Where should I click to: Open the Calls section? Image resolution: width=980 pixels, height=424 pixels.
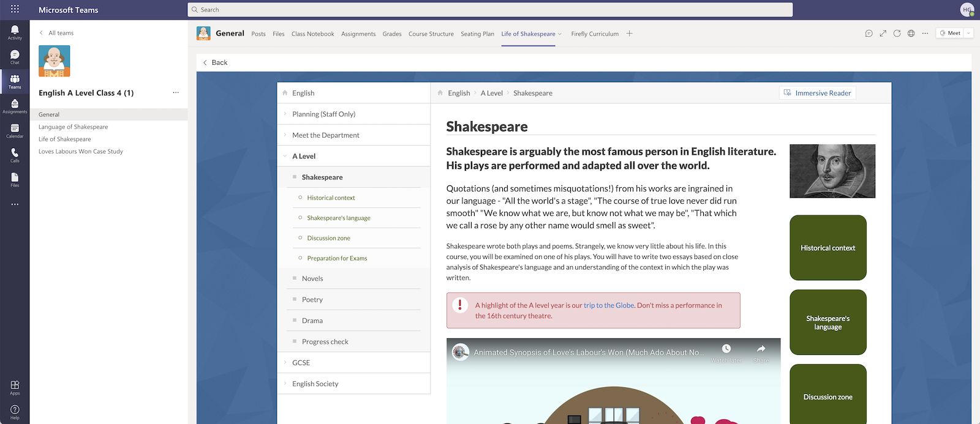[x=15, y=155]
